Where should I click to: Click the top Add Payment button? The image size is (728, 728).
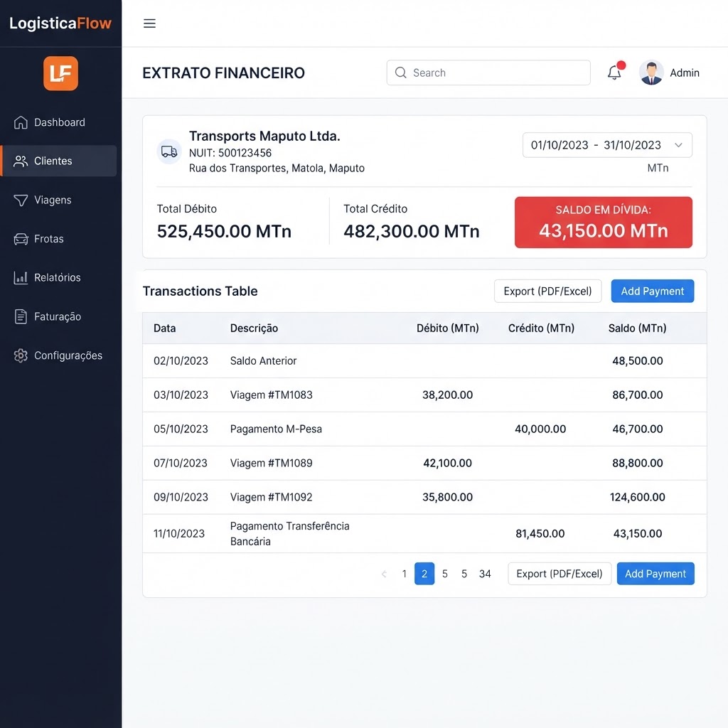[653, 291]
